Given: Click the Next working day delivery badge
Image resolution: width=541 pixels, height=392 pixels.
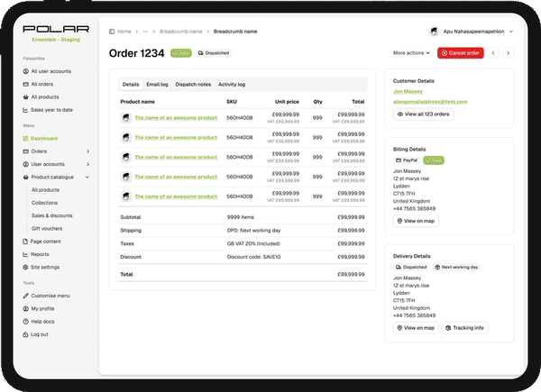Looking at the screenshot, I should [x=456, y=268].
